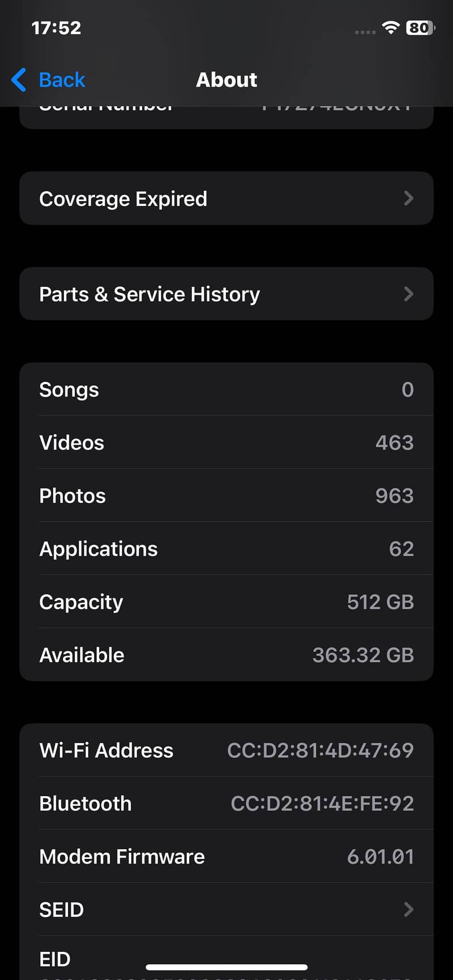This screenshot has width=453, height=980.
Task: Tap the Wi-Fi status icon
Action: (x=391, y=28)
